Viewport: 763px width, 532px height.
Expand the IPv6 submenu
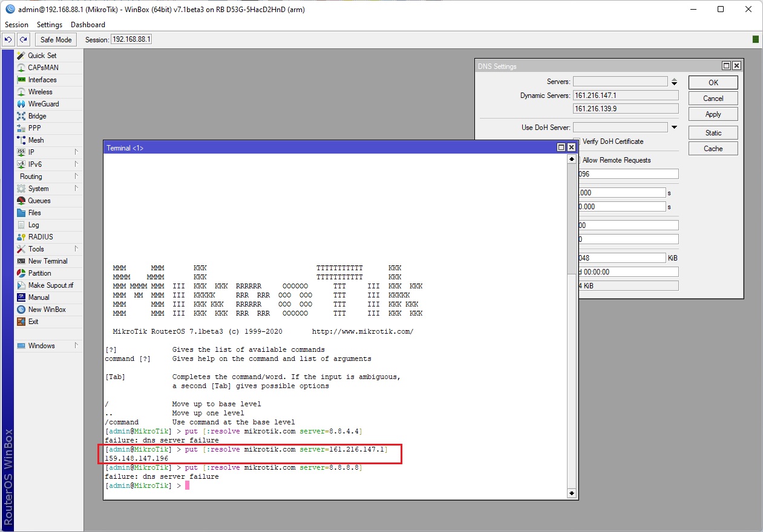click(x=47, y=164)
